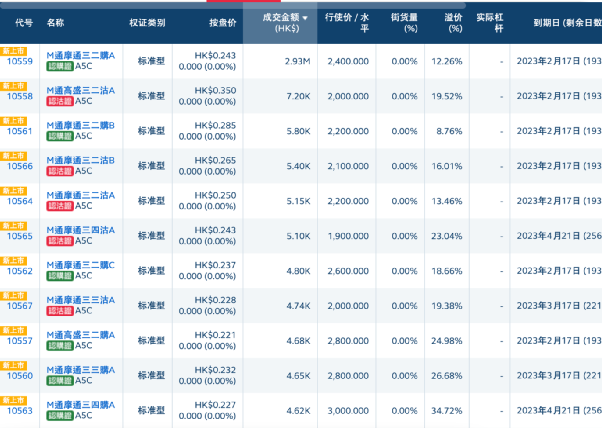This screenshot has width=602, height=428.
Task: Sort by 溢价 (%) column header
Action: (x=455, y=22)
